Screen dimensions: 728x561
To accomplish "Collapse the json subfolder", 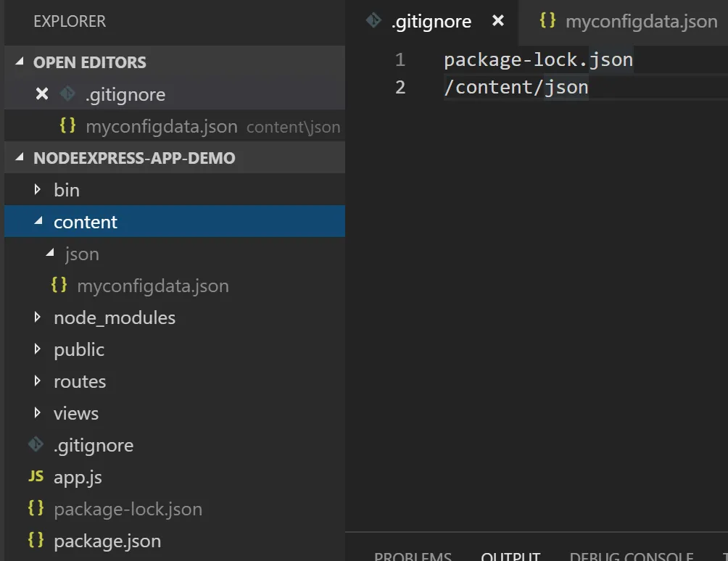I will pyautogui.click(x=49, y=254).
